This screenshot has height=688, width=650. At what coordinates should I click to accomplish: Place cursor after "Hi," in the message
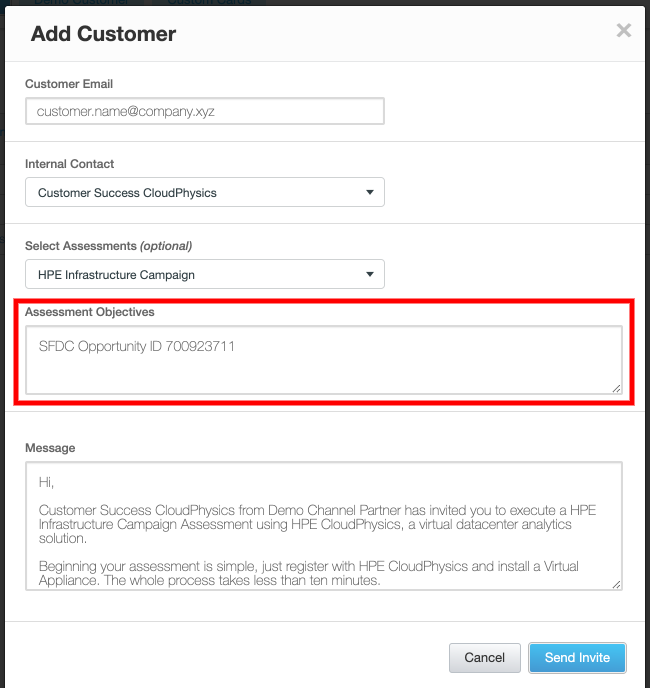click(x=54, y=482)
